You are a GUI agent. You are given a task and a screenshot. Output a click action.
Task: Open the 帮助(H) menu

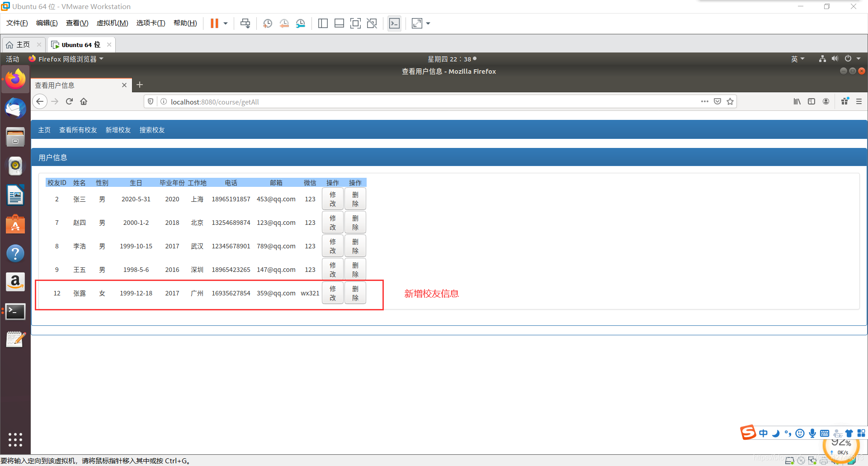185,23
